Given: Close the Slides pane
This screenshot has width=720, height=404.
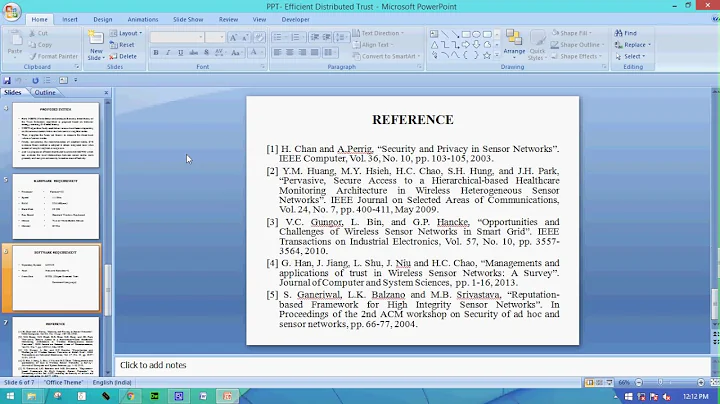Looking at the screenshot, I should [106, 92].
